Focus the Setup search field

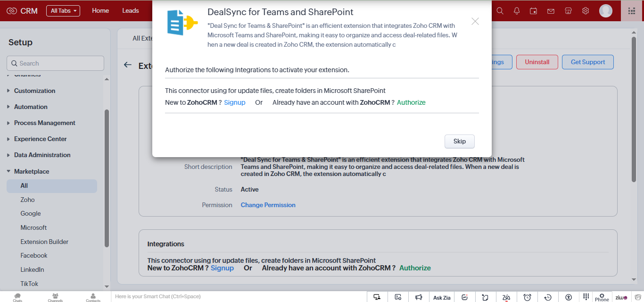[x=55, y=63]
